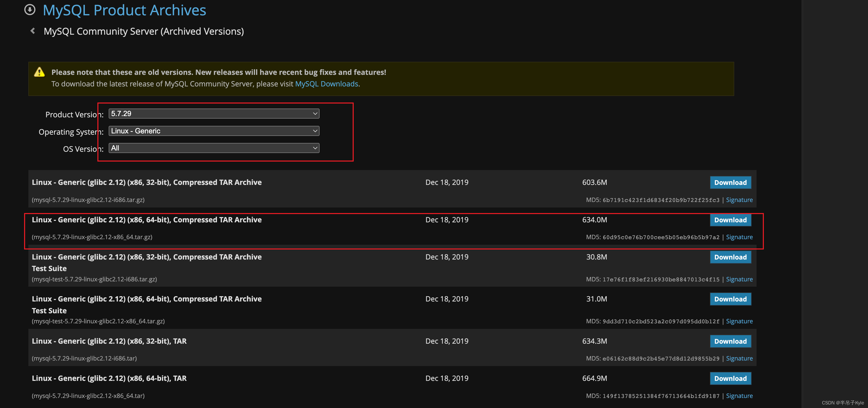This screenshot has height=408, width=868.
Task: Click the yellow warning triangle icon
Action: (x=39, y=72)
